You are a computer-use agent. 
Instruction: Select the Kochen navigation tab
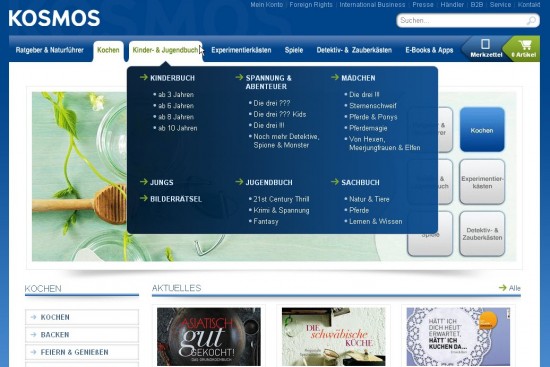tap(108, 50)
